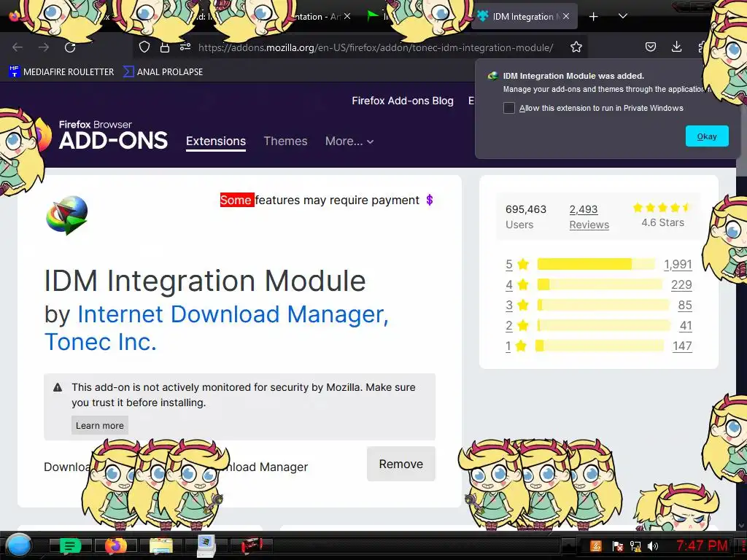
Task: Select the Themes navigation tab
Action: pos(285,141)
